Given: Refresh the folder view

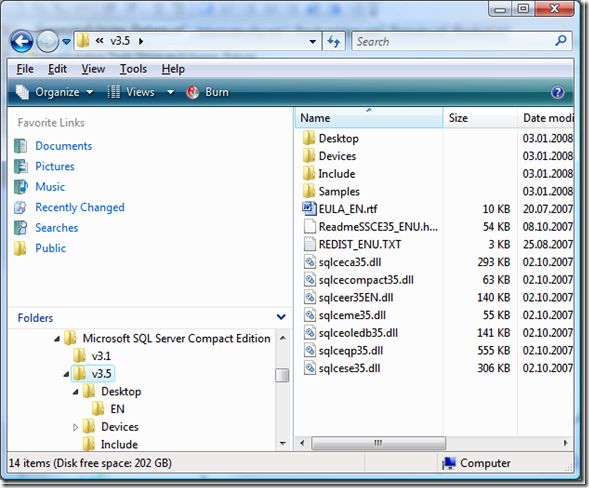Looking at the screenshot, I should (x=334, y=41).
